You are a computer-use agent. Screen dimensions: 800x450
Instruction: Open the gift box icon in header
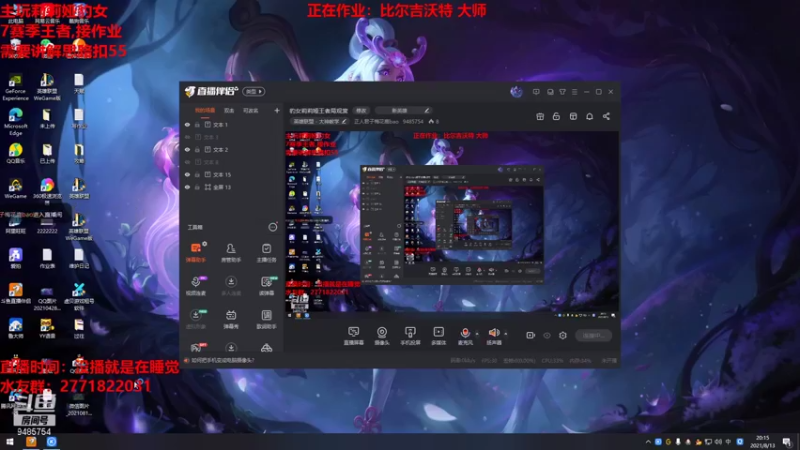(x=540, y=116)
